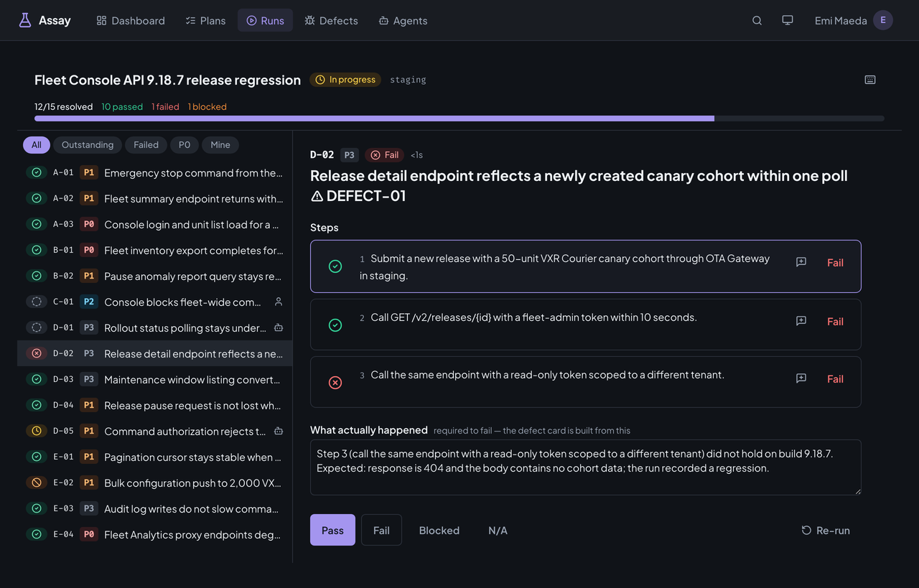This screenshot has height=588, width=919.
Task: Click the blocked status icon on E-02
Action: 37,482
